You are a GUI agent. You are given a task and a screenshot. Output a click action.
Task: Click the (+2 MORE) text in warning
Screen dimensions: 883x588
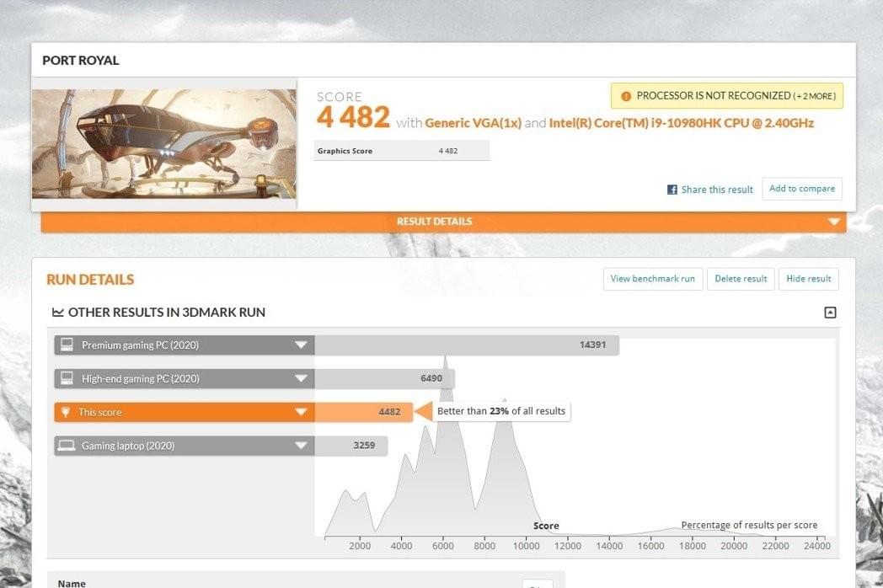[814, 96]
